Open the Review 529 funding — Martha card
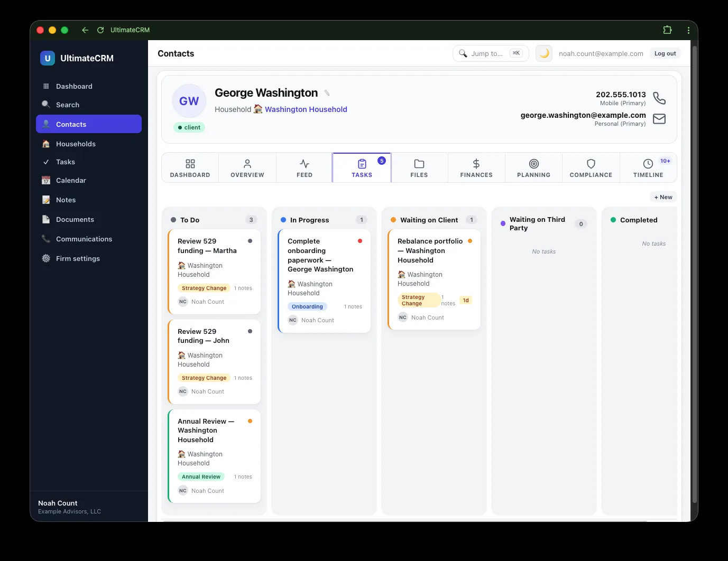 click(x=214, y=272)
